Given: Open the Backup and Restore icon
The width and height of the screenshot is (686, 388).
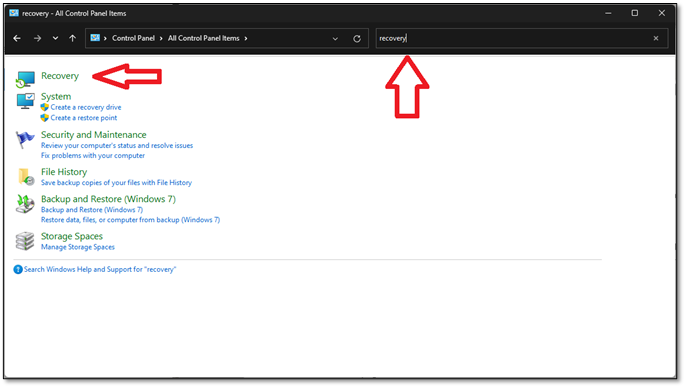Looking at the screenshot, I should click(x=25, y=204).
